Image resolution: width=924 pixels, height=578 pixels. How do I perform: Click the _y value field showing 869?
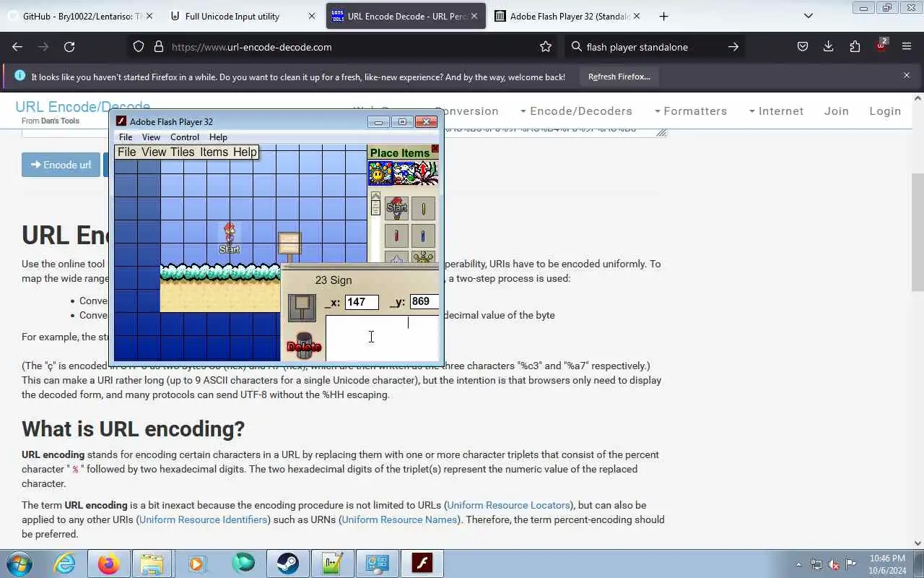coord(424,301)
